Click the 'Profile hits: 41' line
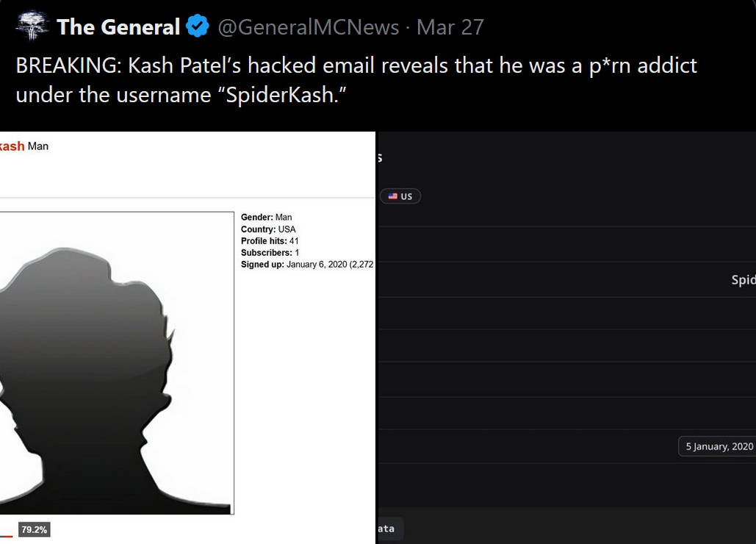The image size is (756, 544). (x=270, y=241)
